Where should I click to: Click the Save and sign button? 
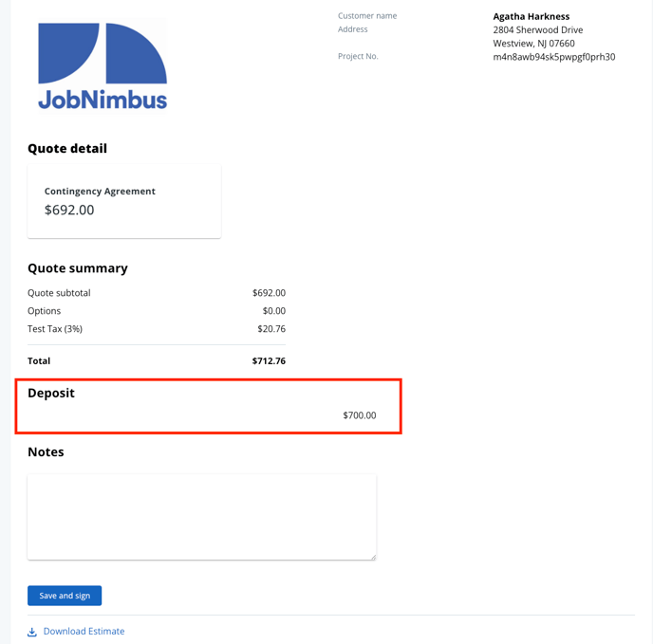pyautogui.click(x=65, y=596)
